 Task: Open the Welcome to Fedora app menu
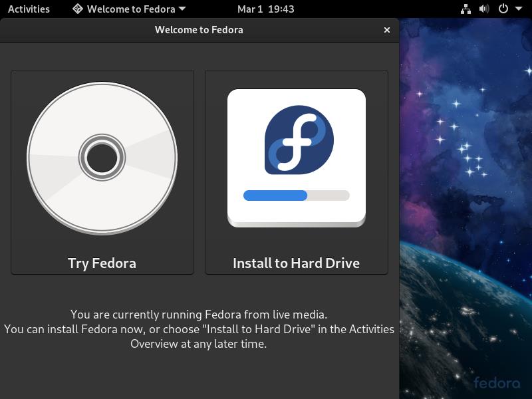[x=129, y=9]
